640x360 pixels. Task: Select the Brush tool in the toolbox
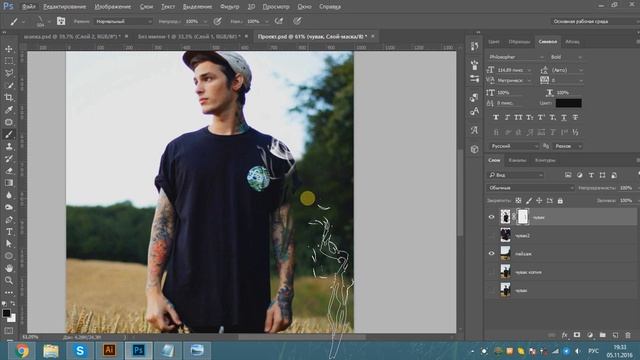[x=9, y=134]
